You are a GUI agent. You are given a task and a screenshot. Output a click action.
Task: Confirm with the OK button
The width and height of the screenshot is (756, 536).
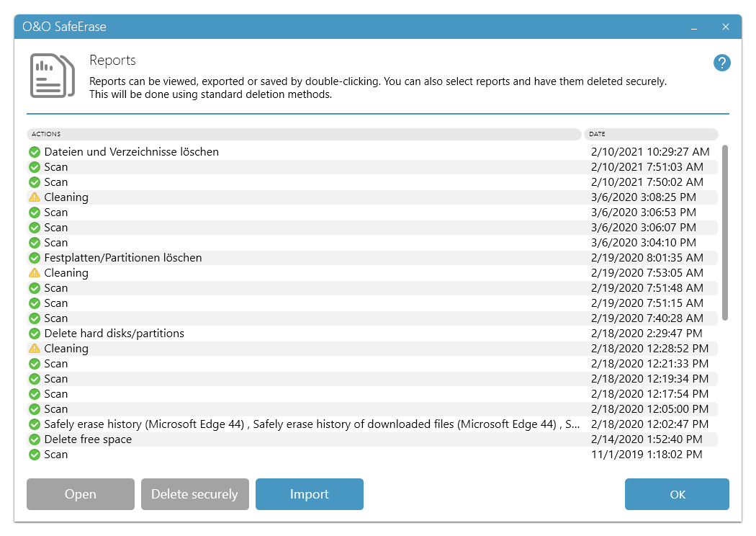point(676,494)
